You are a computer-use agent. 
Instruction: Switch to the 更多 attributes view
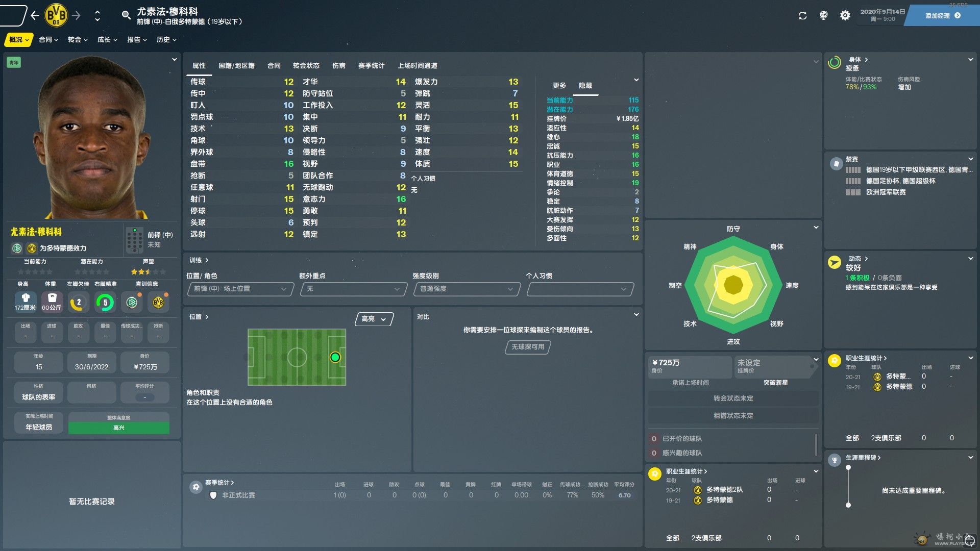559,86
